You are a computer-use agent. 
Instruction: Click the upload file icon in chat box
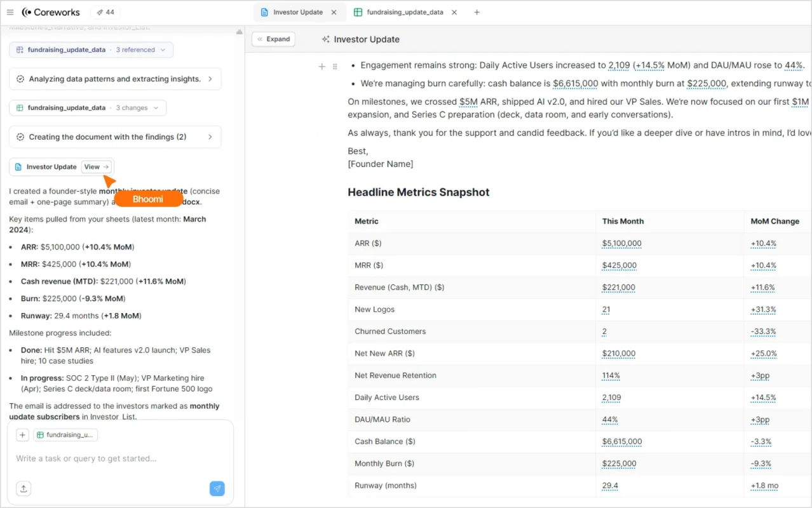click(x=24, y=488)
